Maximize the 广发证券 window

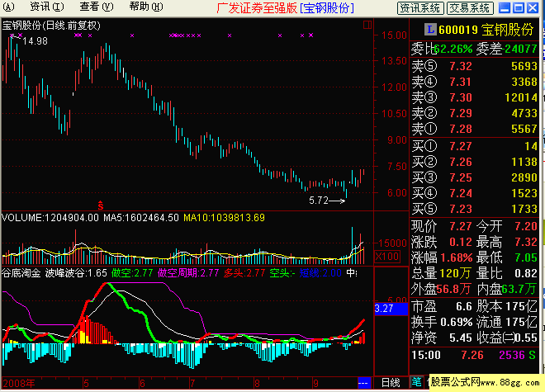pyautogui.click(x=519, y=7)
